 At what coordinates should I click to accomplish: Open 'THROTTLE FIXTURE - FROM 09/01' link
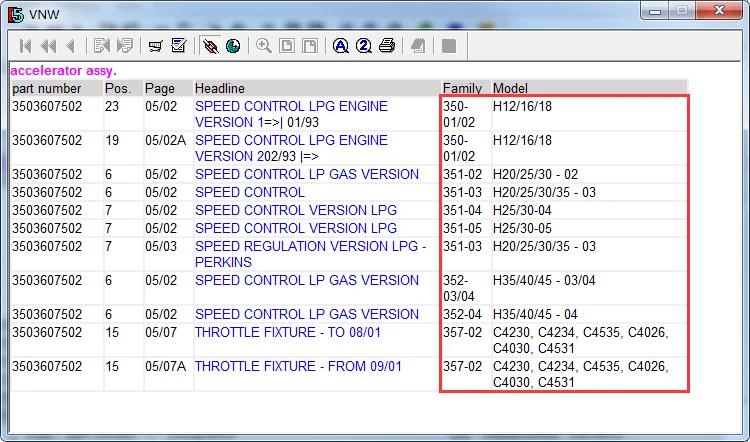298,366
